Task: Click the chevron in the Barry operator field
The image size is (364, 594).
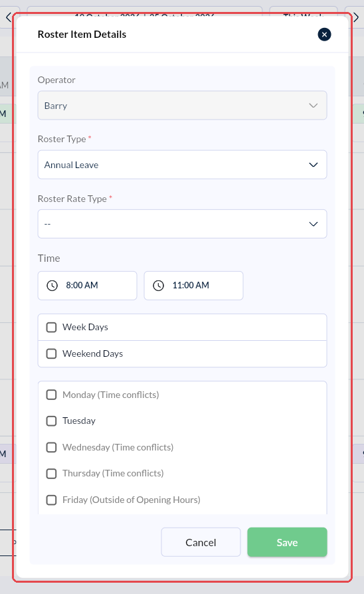Action: pos(314,106)
